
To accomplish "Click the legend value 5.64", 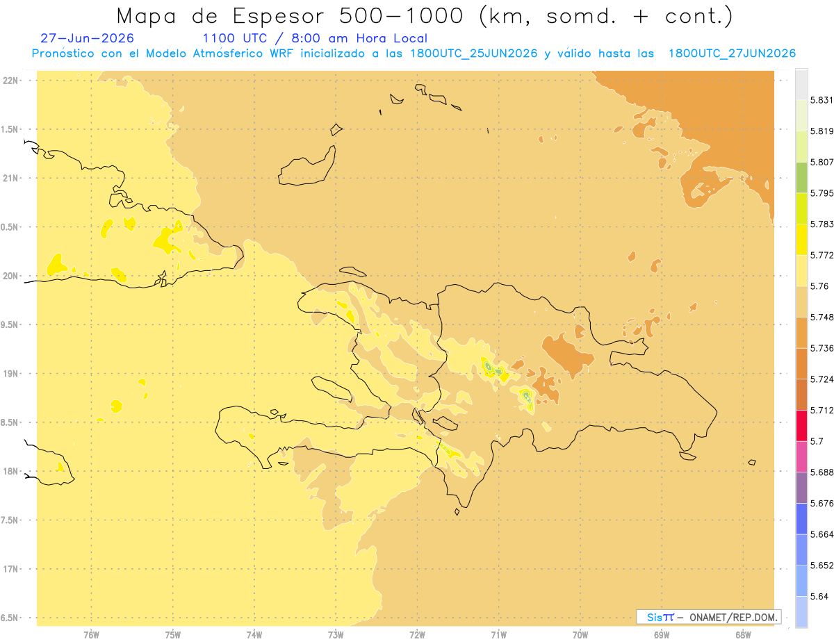I will pyautogui.click(x=819, y=597).
